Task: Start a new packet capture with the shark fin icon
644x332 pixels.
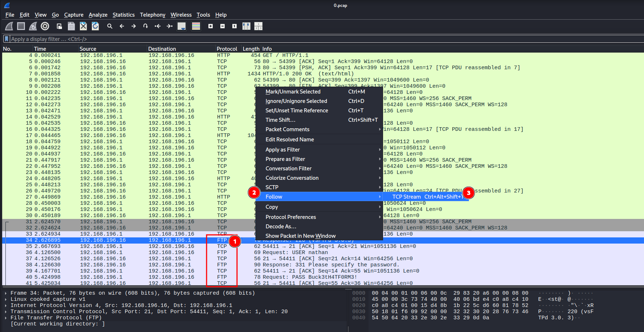Action: (x=9, y=26)
